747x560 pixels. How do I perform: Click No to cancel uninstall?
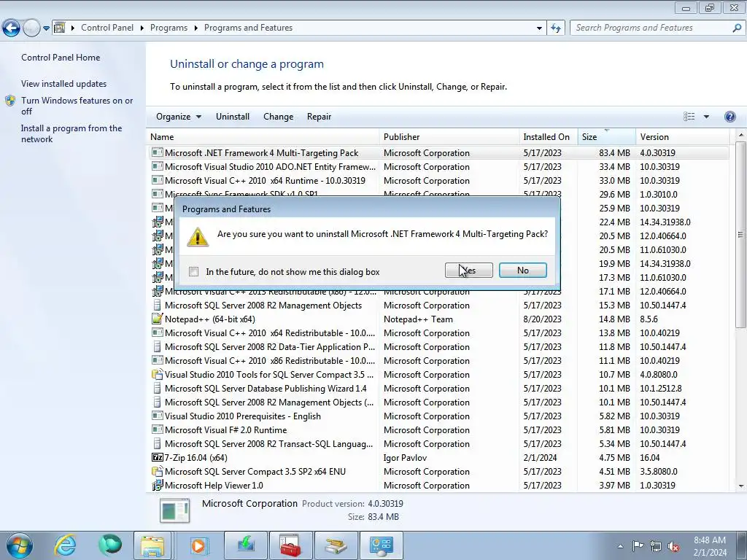point(522,271)
